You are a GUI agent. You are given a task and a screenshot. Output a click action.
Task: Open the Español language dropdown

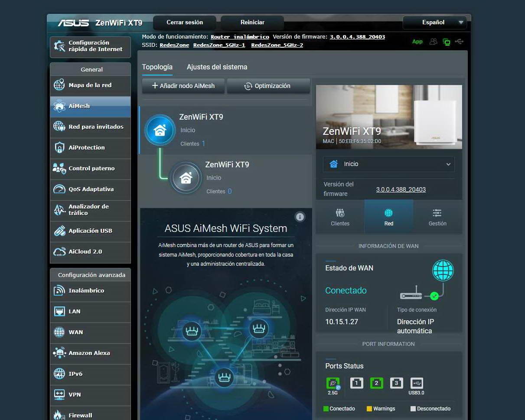[434, 23]
